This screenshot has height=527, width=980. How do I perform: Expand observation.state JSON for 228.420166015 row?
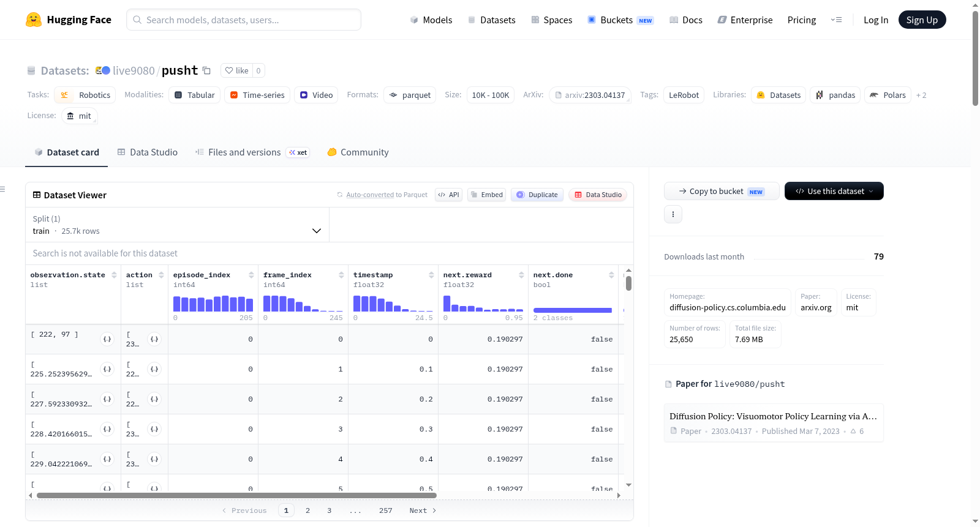tap(107, 429)
